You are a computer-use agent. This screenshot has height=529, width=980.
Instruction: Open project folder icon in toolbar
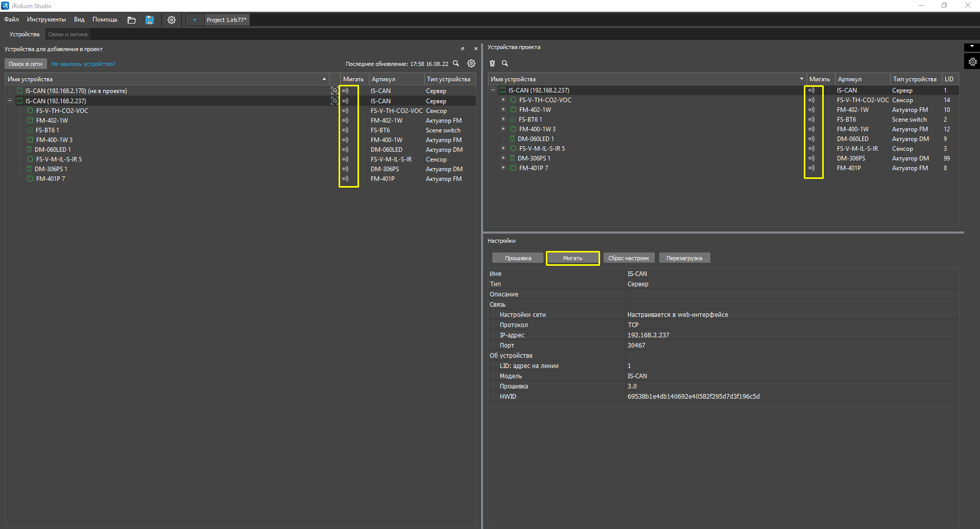(132, 20)
